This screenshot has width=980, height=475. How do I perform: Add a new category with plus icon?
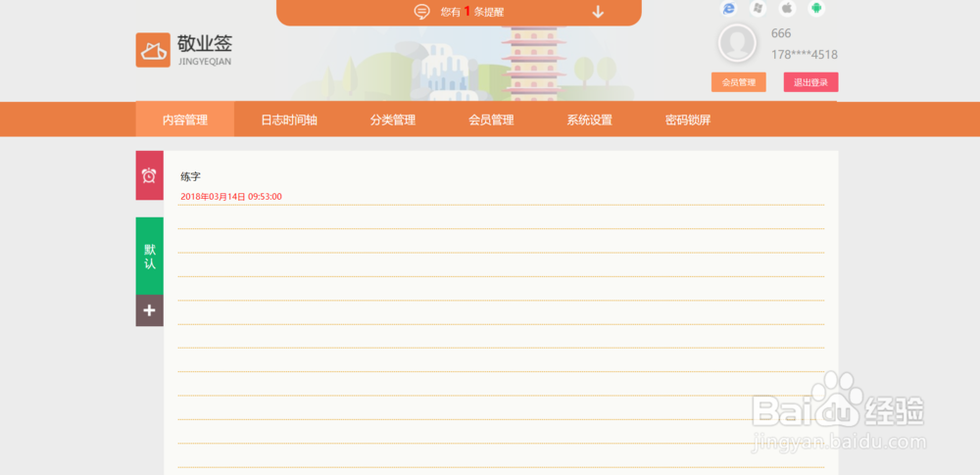click(x=149, y=310)
